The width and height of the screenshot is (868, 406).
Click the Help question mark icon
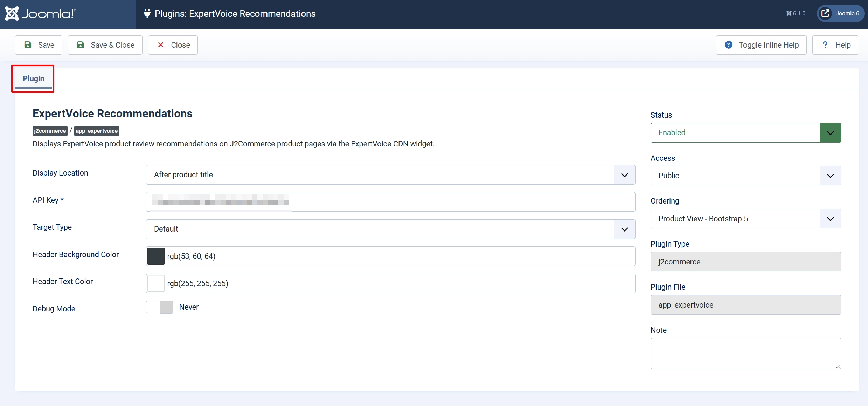tap(825, 45)
